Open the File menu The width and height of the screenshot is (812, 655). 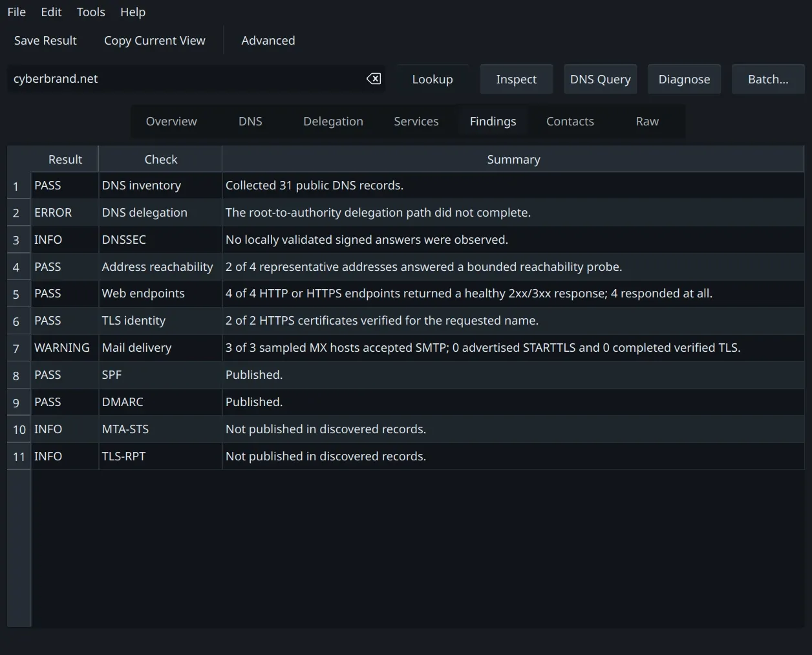click(17, 12)
